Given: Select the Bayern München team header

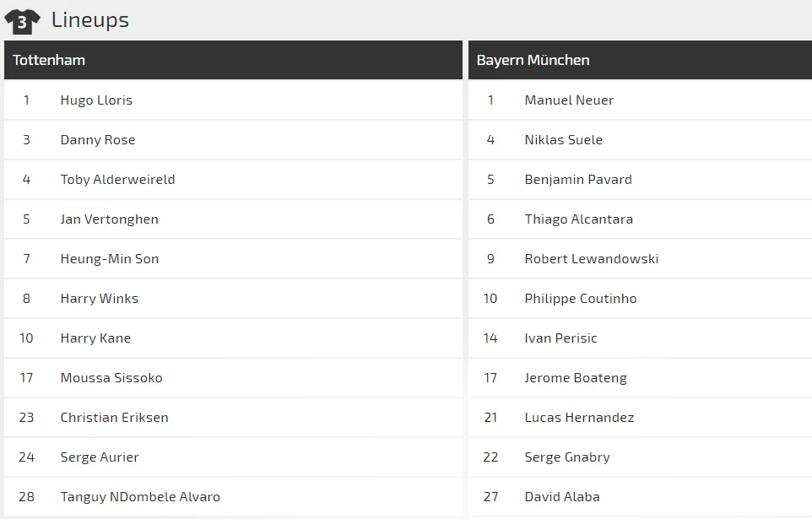Looking at the screenshot, I should 533,61.
